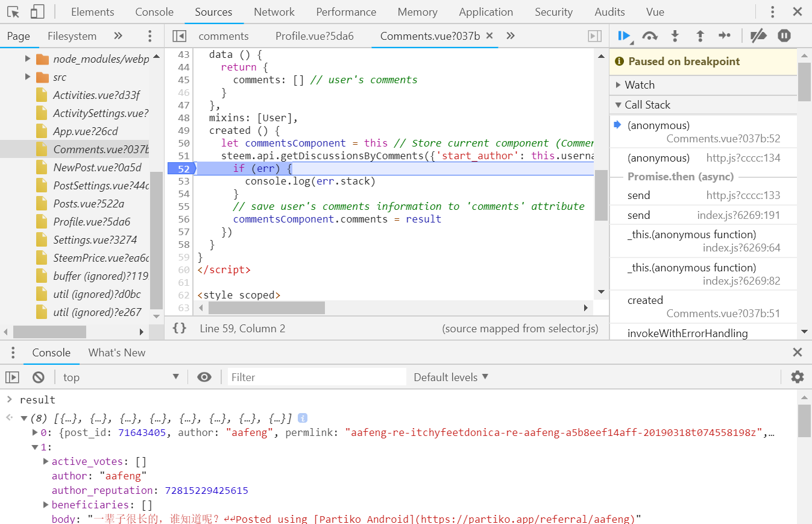
Task: Toggle pause on exceptions
Action: [x=784, y=36]
